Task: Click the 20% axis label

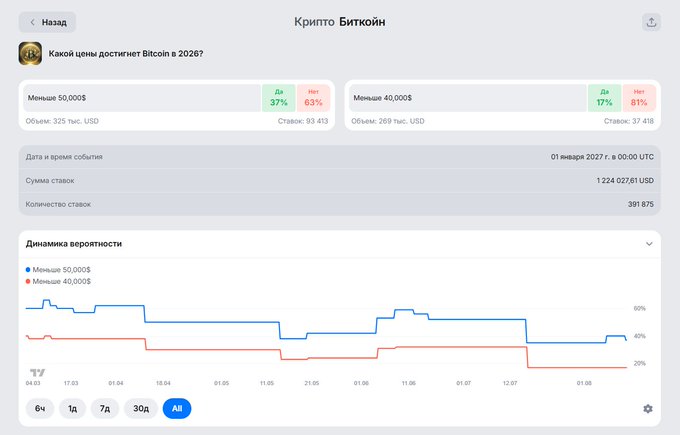Action: [x=640, y=363]
